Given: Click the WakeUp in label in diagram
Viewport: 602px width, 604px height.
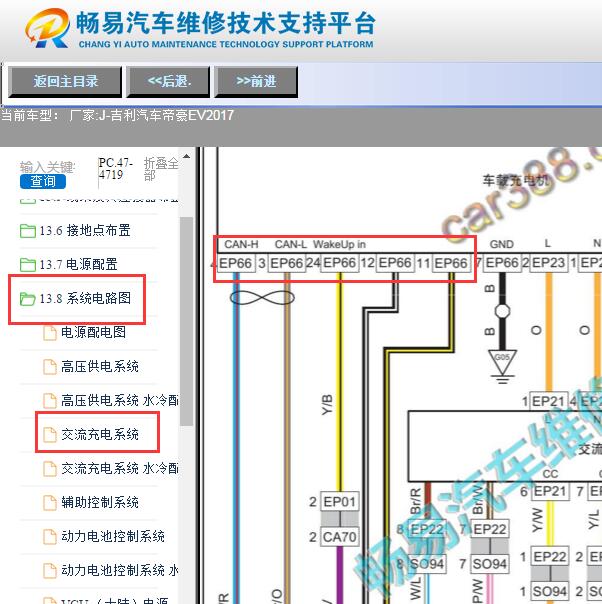Looking at the screenshot, I should coord(339,244).
